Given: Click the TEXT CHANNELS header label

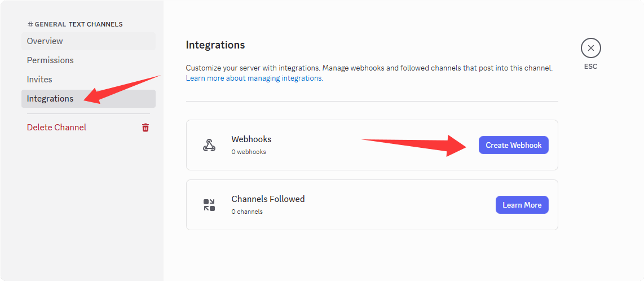Looking at the screenshot, I should (96, 24).
